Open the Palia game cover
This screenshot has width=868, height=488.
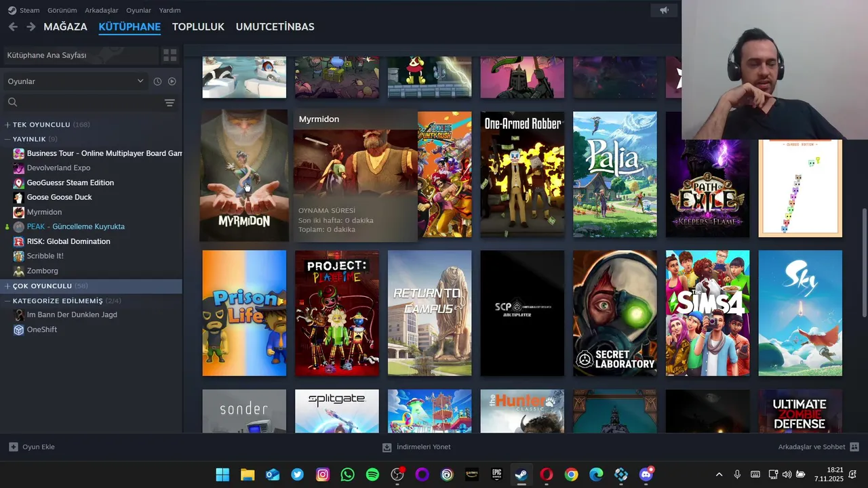point(615,174)
